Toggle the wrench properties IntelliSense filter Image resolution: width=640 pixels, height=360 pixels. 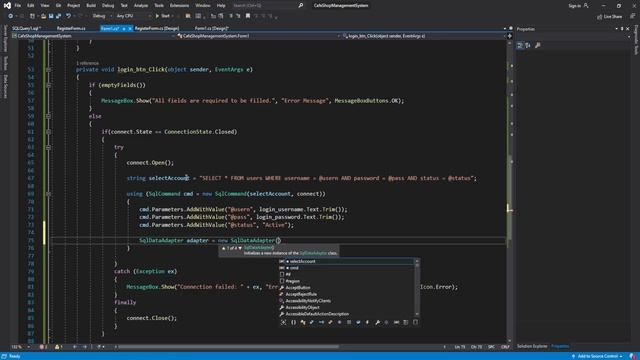378,322
